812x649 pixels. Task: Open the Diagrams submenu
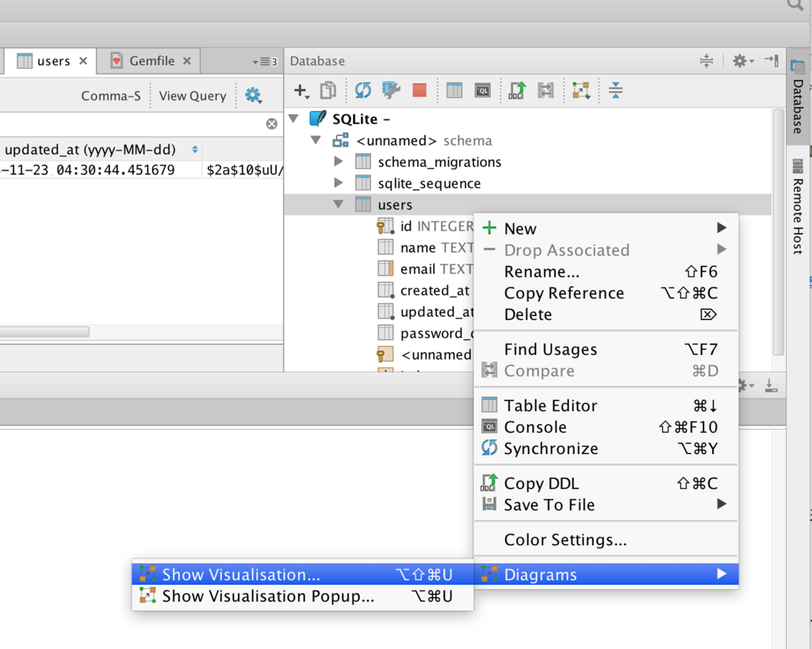coord(606,575)
